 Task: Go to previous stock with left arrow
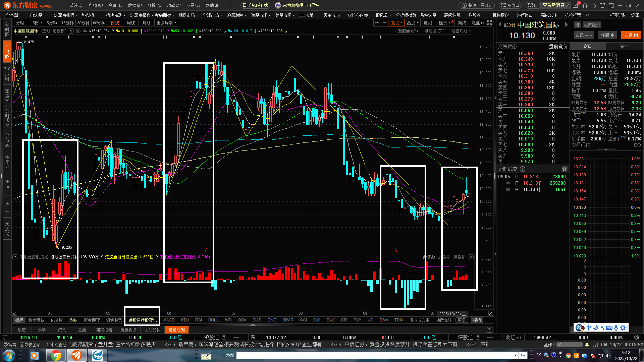pos(500,24)
